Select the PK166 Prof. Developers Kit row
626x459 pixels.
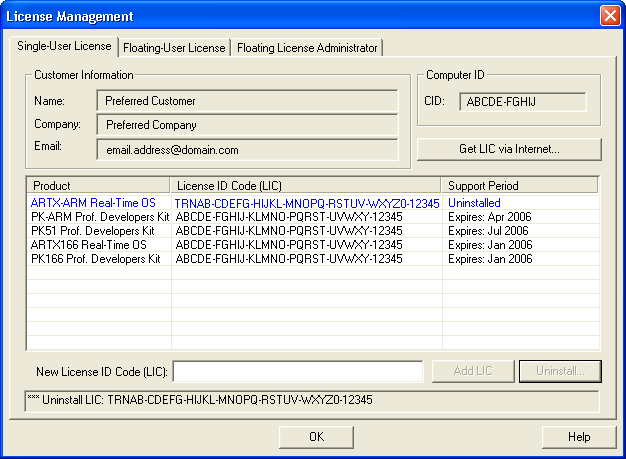313,259
